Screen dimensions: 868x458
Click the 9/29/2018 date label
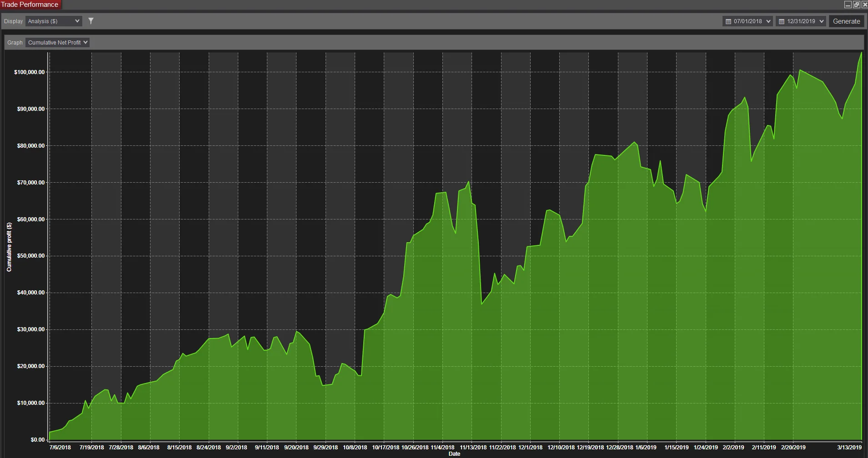tap(326, 448)
